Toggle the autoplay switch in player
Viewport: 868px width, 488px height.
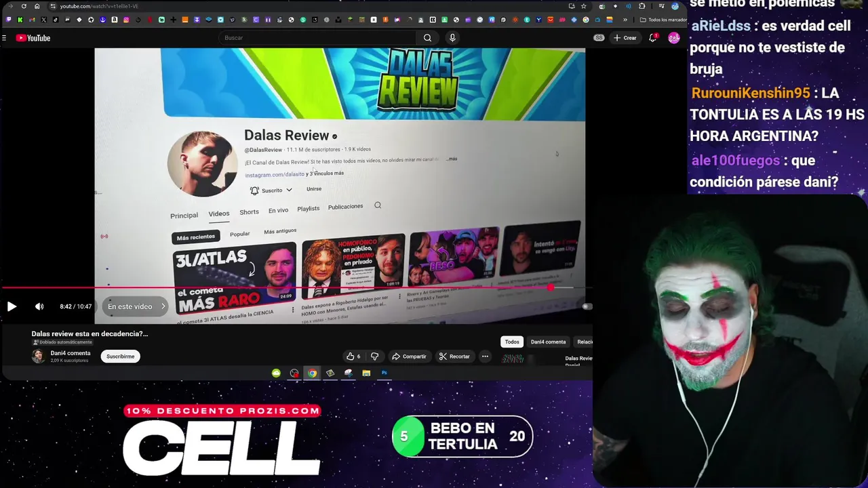[x=587, y=306]
